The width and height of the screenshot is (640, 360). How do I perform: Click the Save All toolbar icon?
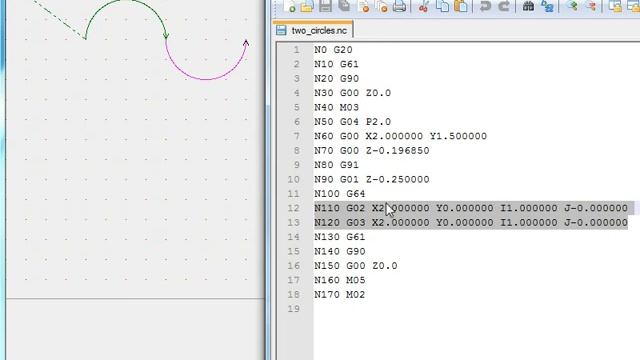point(344,6)
